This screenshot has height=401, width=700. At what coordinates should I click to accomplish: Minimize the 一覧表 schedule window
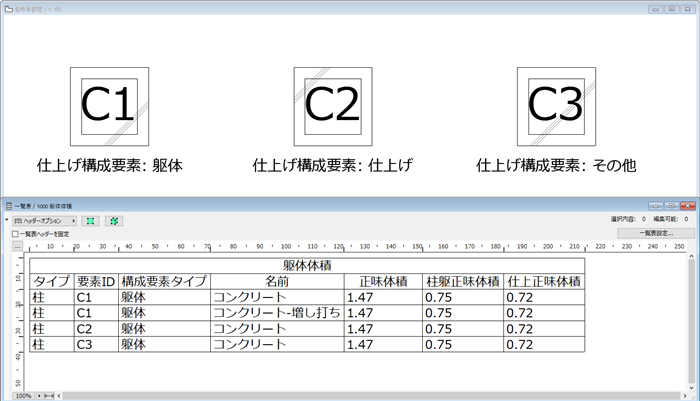pos(656,206)
